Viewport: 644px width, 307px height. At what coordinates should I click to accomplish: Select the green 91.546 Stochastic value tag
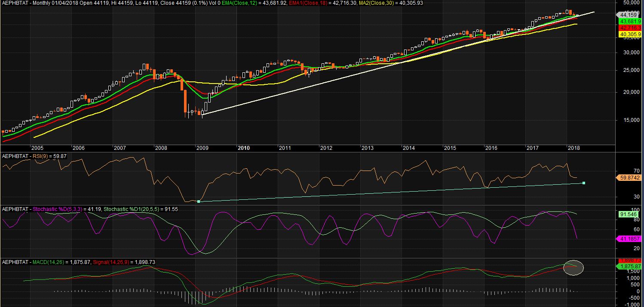[629, 214]
